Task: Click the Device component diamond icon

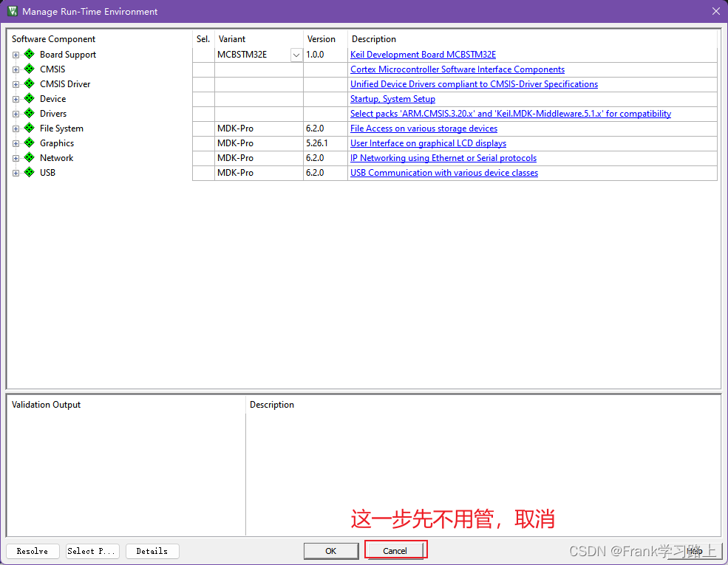Action: point(30,99)
